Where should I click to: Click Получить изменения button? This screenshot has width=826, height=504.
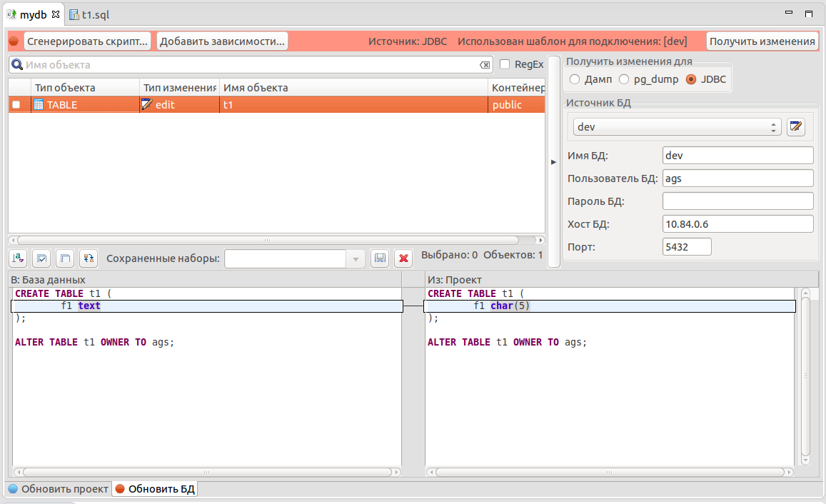tap(762, 41)
